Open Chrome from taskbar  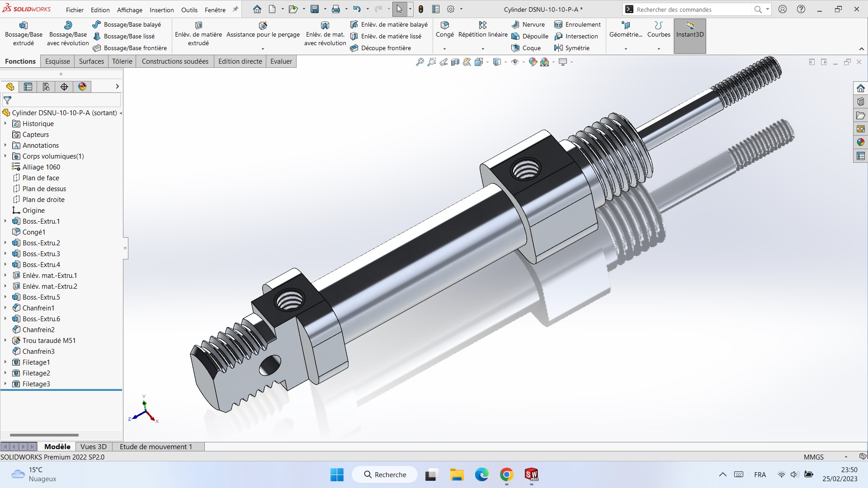(506, 475)
